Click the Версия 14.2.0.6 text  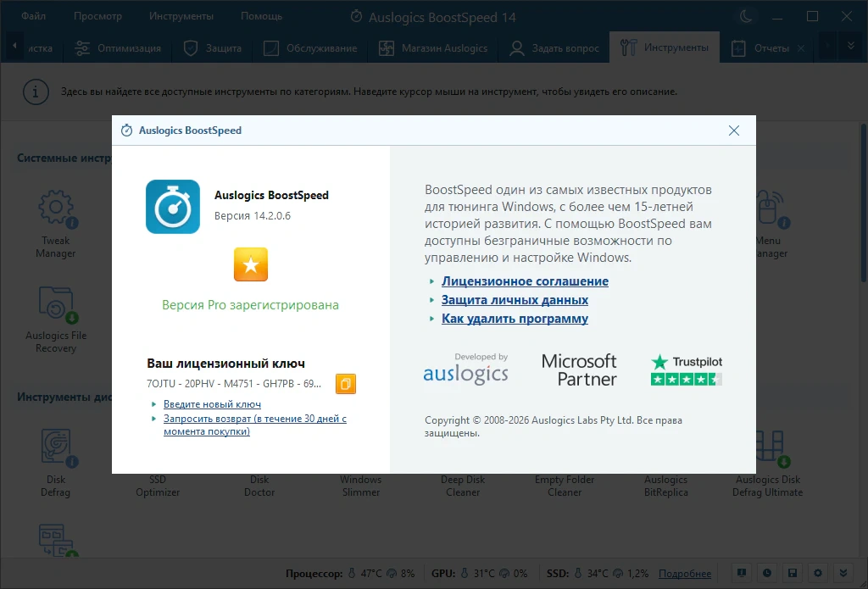(253, 216)
